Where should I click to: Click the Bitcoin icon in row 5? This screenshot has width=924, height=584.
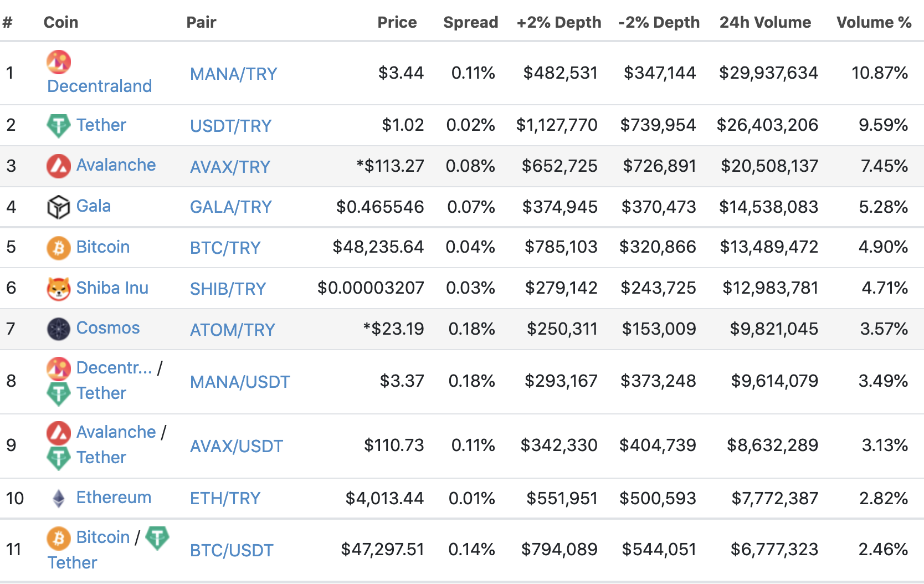coord(59,248)
